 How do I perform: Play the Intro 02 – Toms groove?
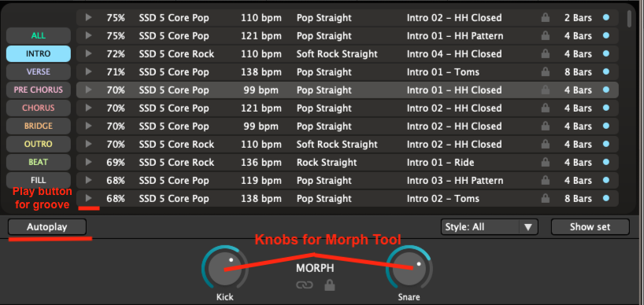tap(88, 198)
